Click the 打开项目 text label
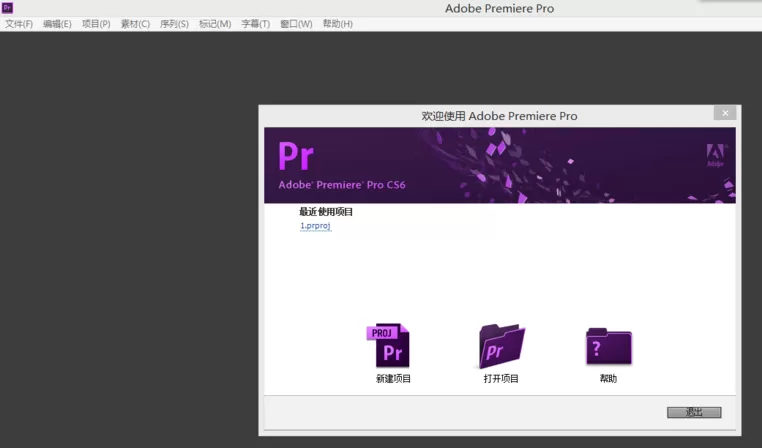 (x=501, y=379)
